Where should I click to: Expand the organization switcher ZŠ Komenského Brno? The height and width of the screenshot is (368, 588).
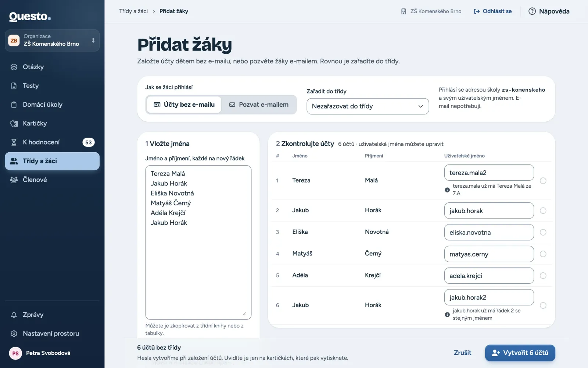[x=52, y=40]
